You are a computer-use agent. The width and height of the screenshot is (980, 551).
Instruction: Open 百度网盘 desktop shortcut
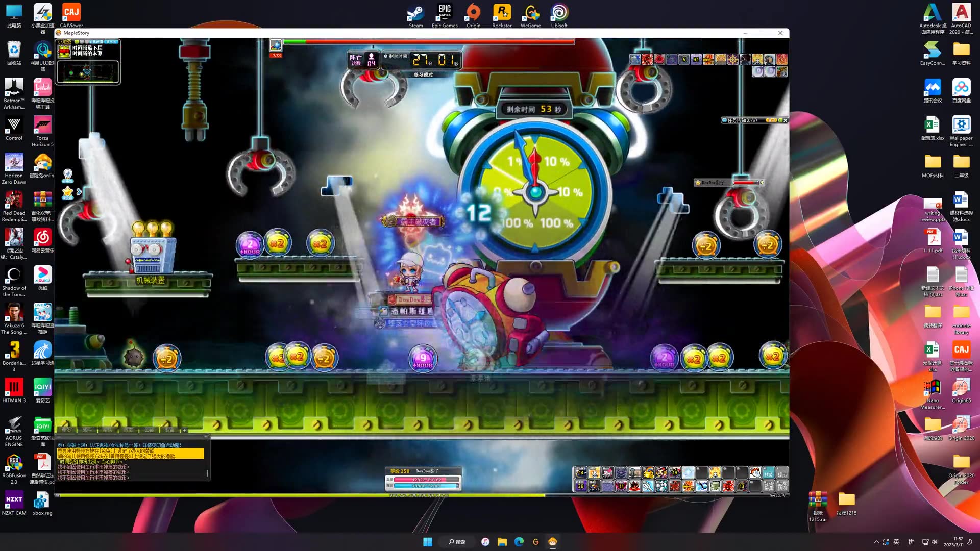point(961,91)
